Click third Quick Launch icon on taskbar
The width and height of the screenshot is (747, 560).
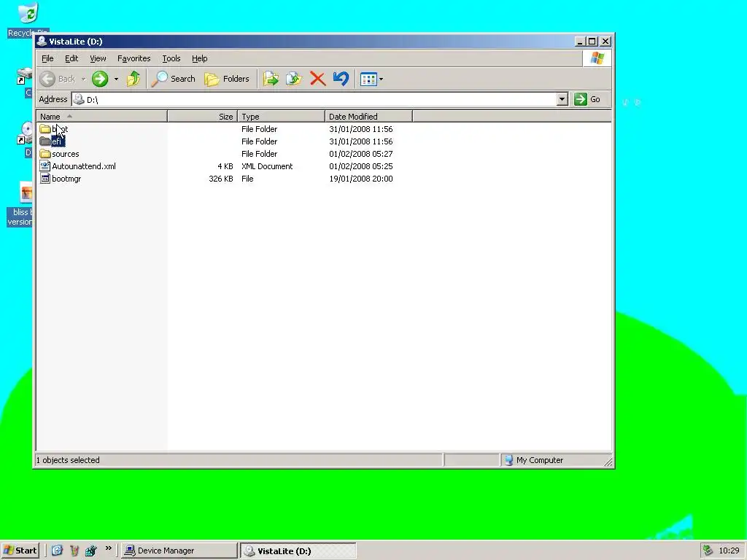coord(91,551)
